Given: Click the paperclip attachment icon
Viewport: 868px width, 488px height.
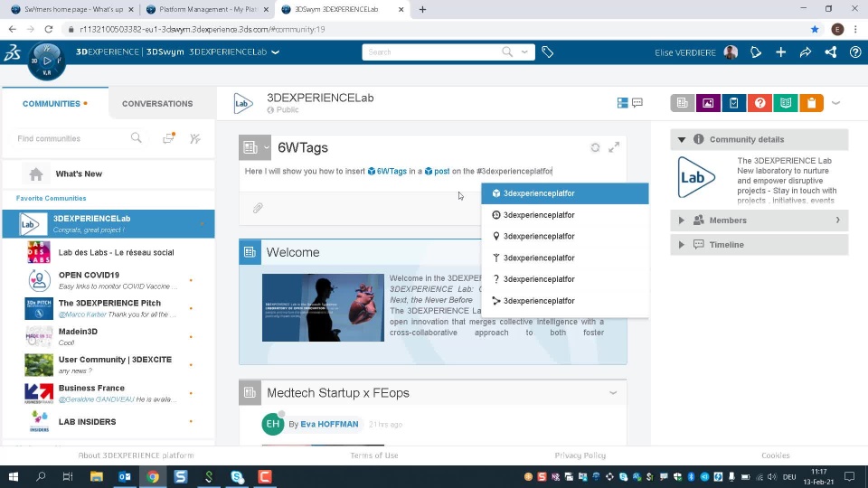Looking at the screenshot, I should click(258, 208).
